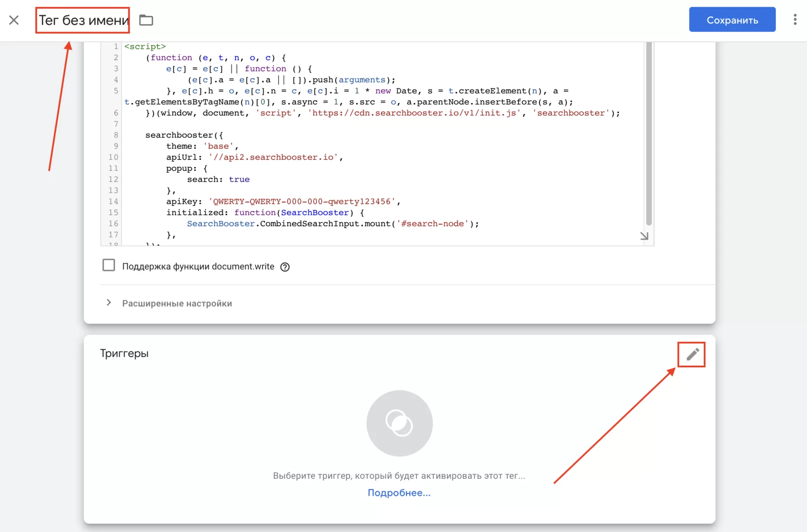Expand the 'Расширенные настройки' section
The width and height of the screenshot is (807, 532).
[x=177, y=303]
